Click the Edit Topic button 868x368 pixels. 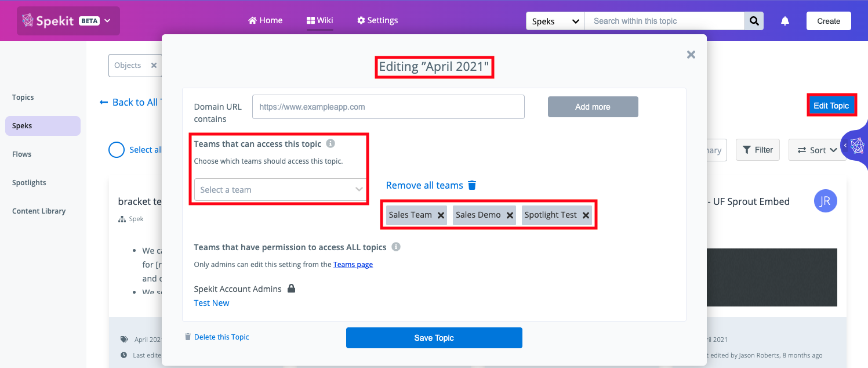click(831, 106)
